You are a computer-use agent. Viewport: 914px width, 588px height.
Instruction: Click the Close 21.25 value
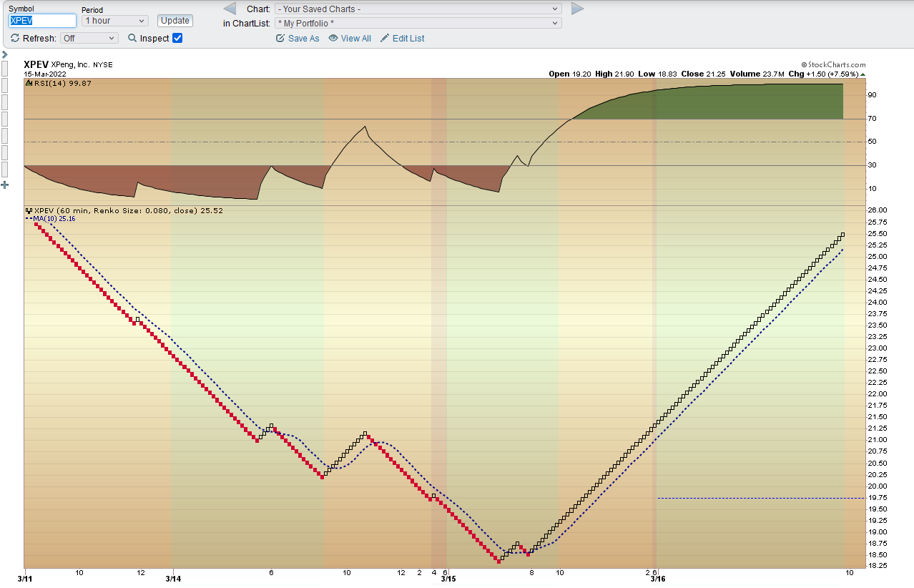point(705,74)
